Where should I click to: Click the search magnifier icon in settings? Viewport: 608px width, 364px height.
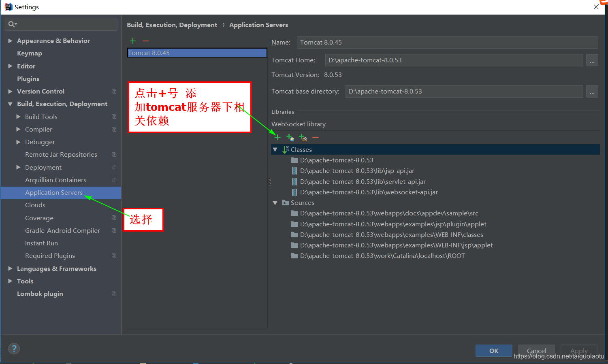click(x=12, y=24)
